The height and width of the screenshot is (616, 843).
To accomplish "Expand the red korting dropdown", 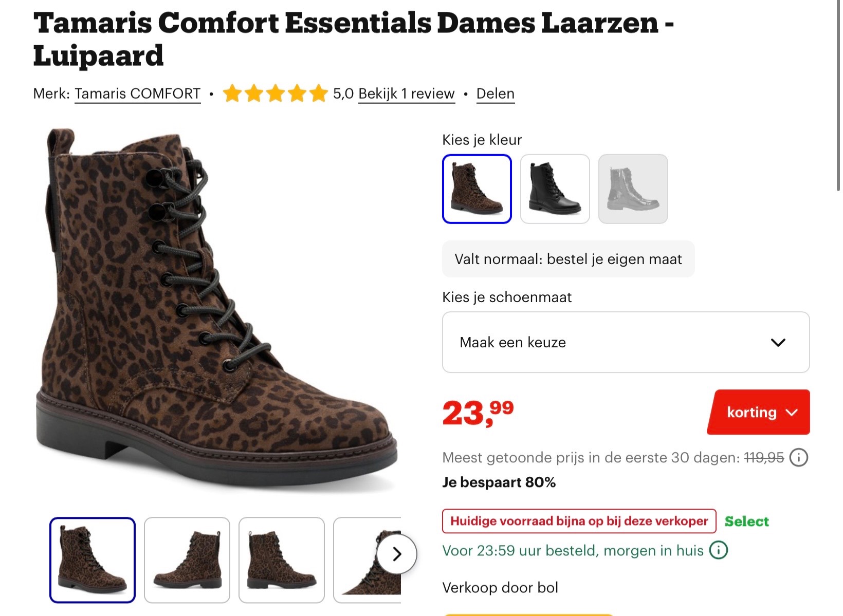I will 759,412.
